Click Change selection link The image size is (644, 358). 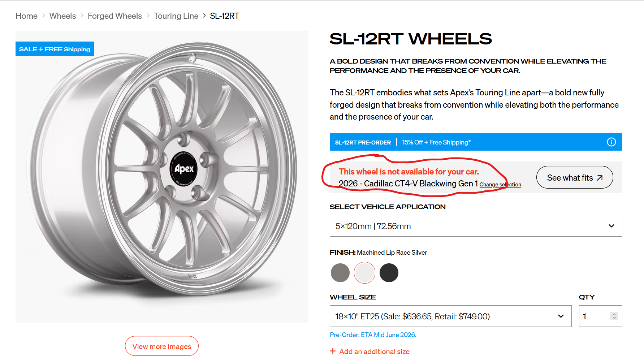(x=500, y=185)
